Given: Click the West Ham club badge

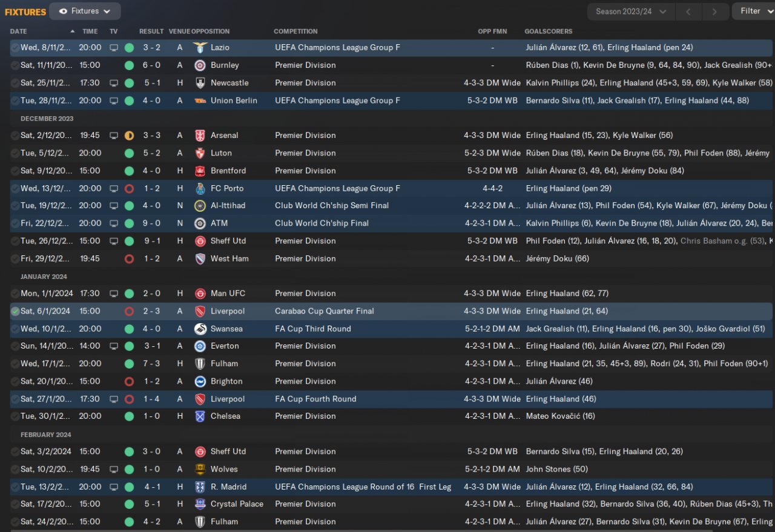Looking at the screenshot, I should click(x=200, y=258).
